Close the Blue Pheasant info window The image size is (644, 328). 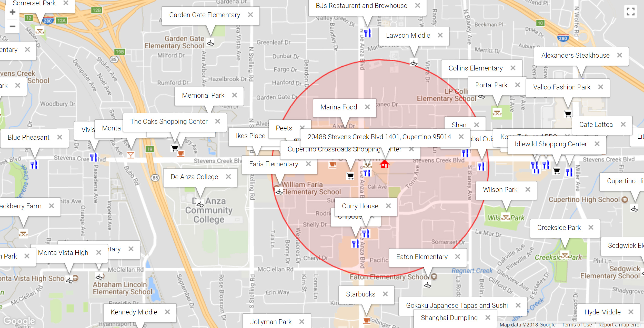(60, 137)
